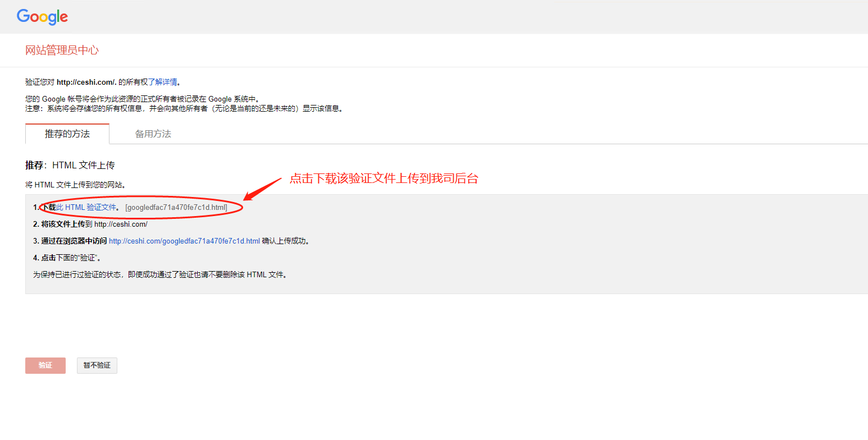
Task: Click the note about not deleting the HTML file
Action: pos(160,275)
